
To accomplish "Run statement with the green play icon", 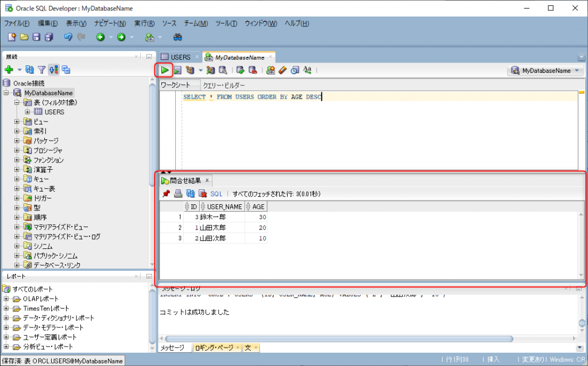I will (x=165, y=70).
